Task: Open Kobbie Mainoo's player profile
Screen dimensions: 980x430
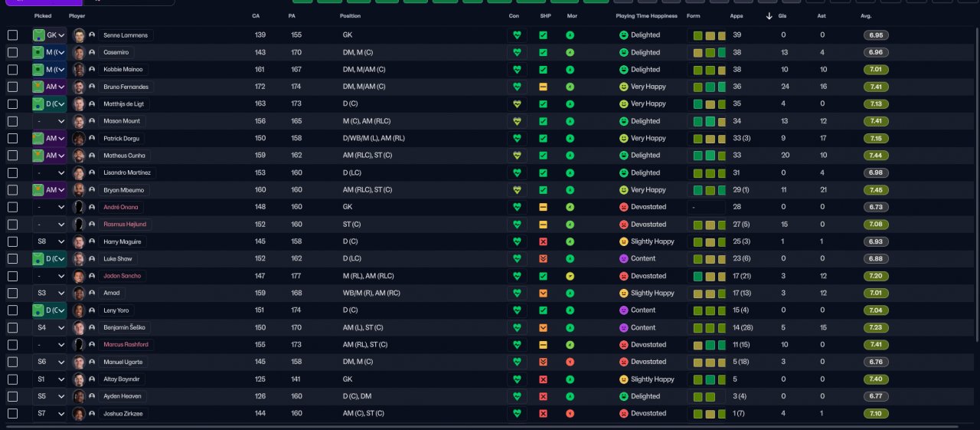Action: (122, 70)
